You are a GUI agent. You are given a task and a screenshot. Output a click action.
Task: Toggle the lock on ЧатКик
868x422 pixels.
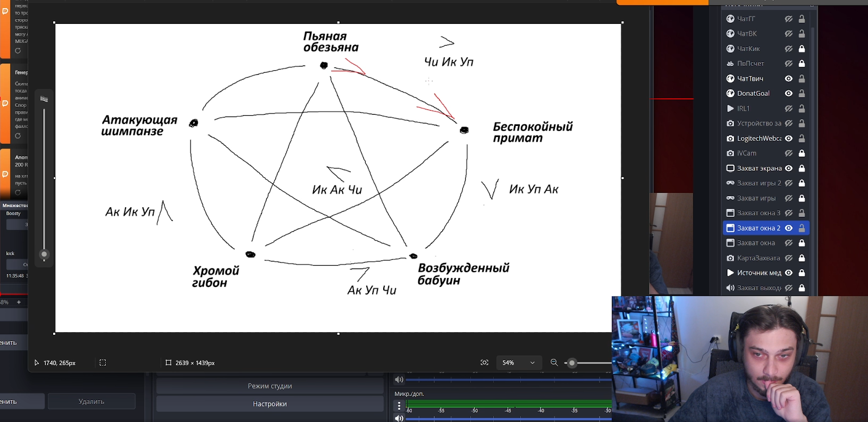[x=802, y=48]
